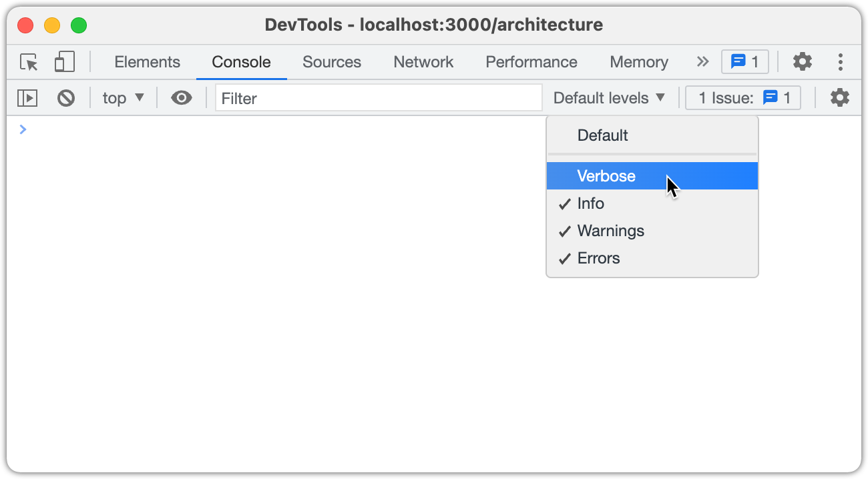Uncheck the Errors log level
This screenshot has height=479, width=868.
click(x=598, y=258)
